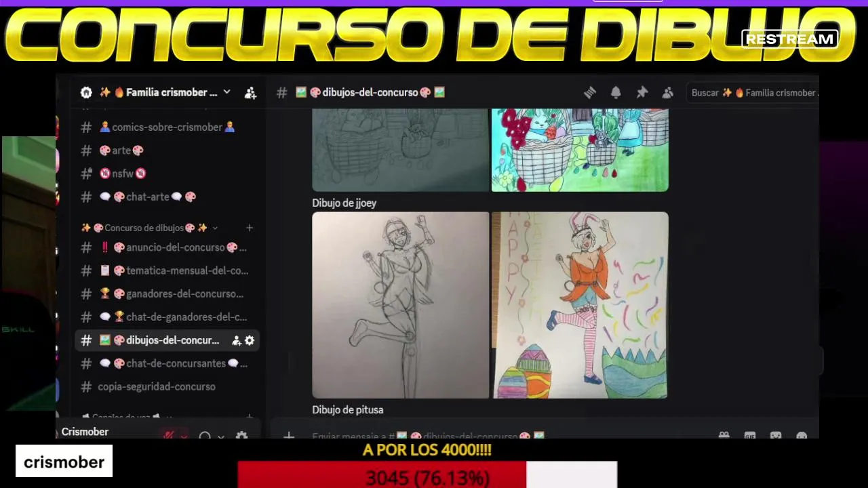Open the chat-de-concursantes channel
This screenshot has width=868, height=488.
(x=166, y=363)
